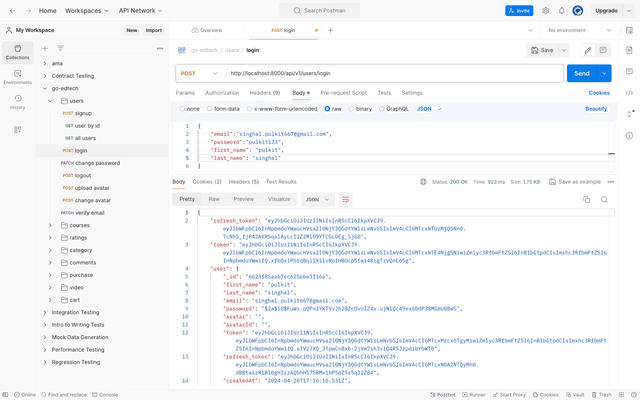Open the Send button dropdown arrow
This screenshot has height=400, width=640.
(x=604, y=73)
